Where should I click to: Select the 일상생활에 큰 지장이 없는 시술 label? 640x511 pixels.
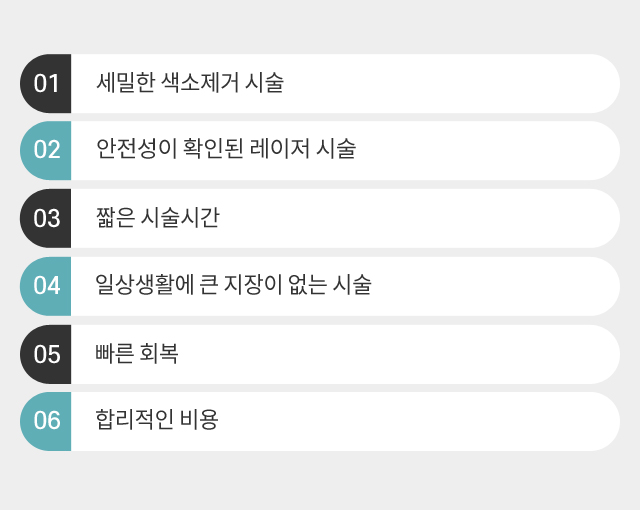pos(233,284)
